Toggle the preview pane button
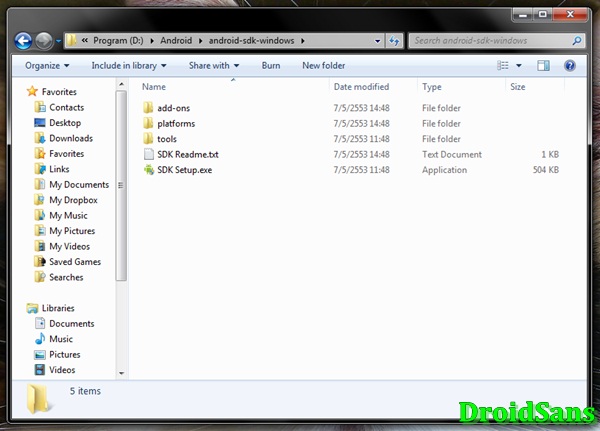 pos(543,65)
